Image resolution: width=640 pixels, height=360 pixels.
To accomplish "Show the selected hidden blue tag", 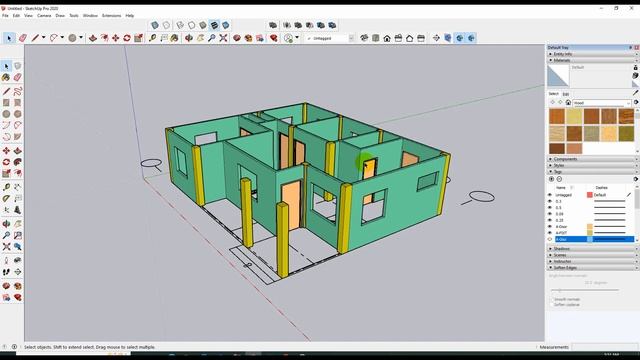I will [x=550, y=239].
